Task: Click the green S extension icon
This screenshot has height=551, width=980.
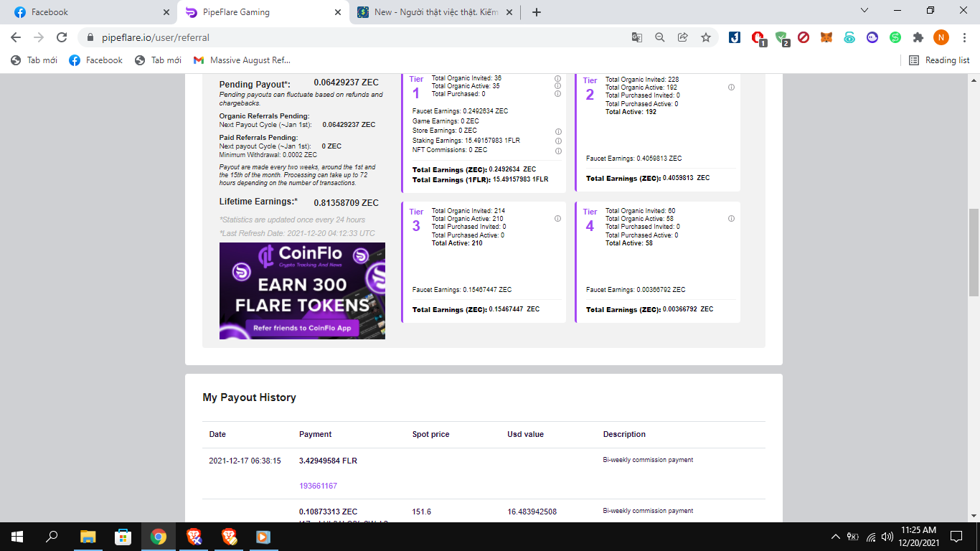Action: coord(895,37)
